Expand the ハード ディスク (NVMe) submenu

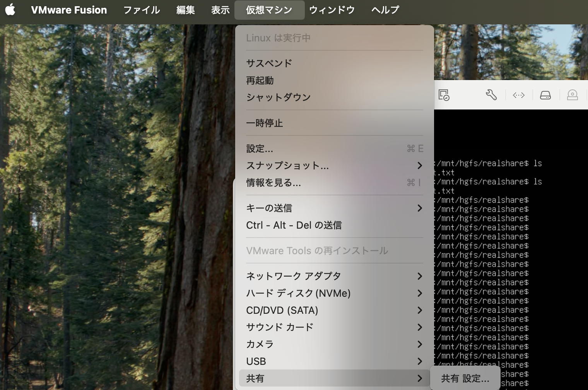tap(334, 293)
